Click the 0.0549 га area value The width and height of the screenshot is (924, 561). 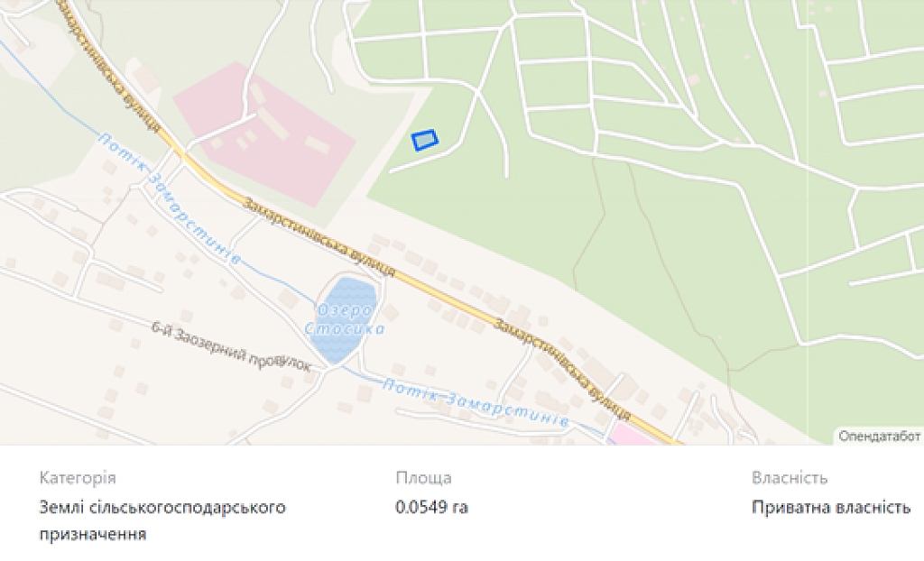tap(431, 507)
